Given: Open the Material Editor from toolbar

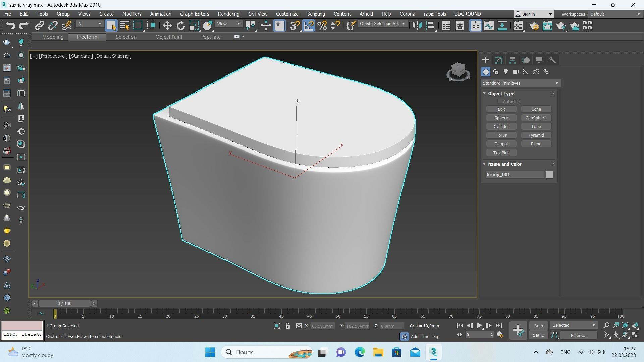Looking at the screenshot, I should (518, 26).
